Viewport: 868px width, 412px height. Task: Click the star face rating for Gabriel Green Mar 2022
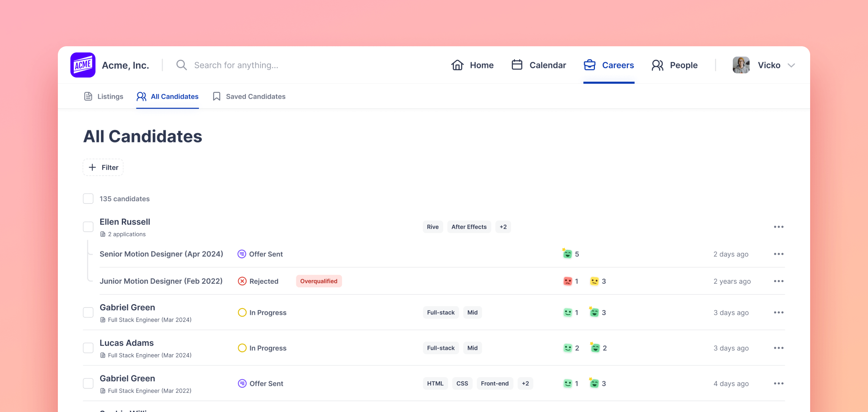(x=594, y=383)
